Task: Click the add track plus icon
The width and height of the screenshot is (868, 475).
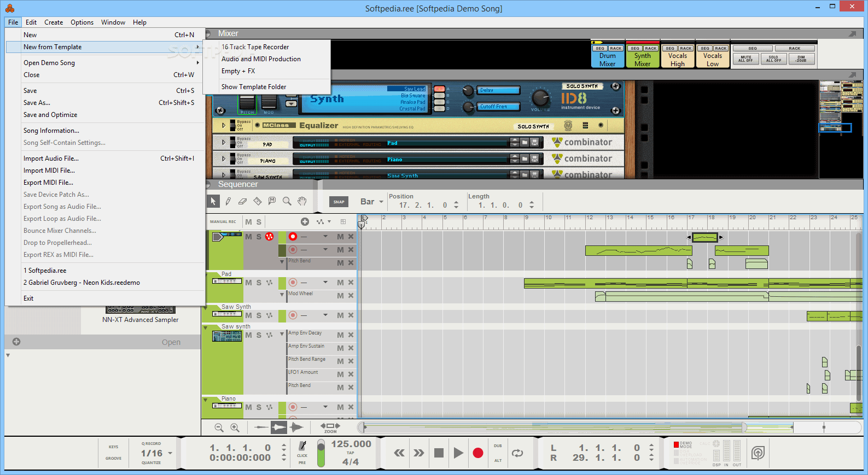Action: click(305, 221)
